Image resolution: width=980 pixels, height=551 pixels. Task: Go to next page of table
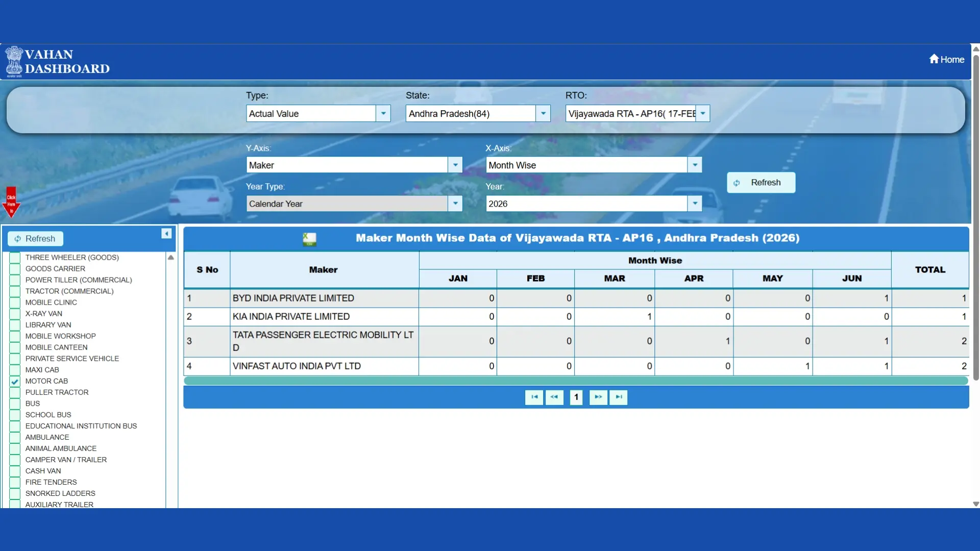[598, 397]
